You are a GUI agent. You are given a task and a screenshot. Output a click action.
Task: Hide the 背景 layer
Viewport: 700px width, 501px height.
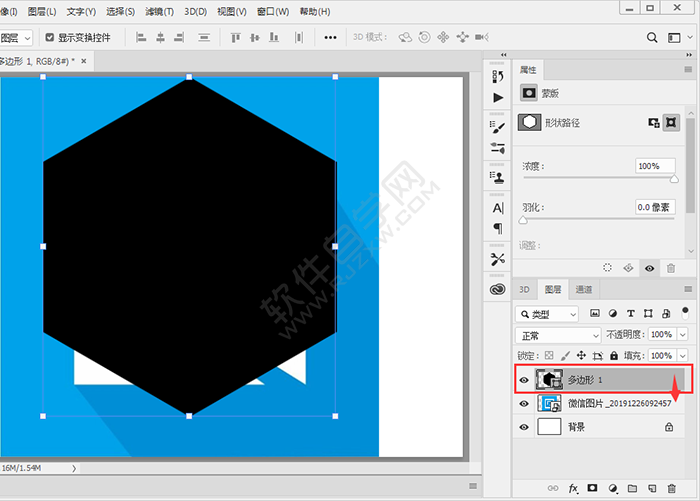tap(524, 427)
